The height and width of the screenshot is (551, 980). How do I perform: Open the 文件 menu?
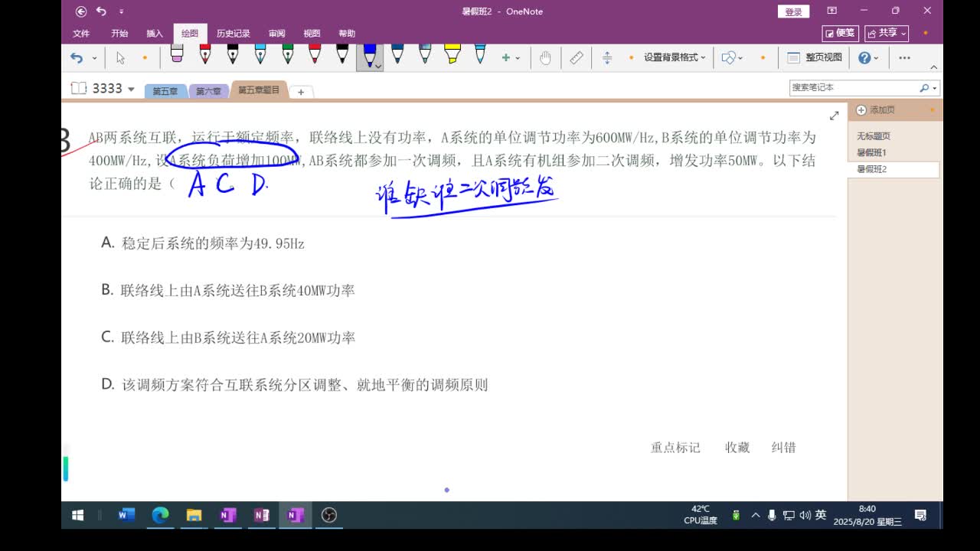81,34
